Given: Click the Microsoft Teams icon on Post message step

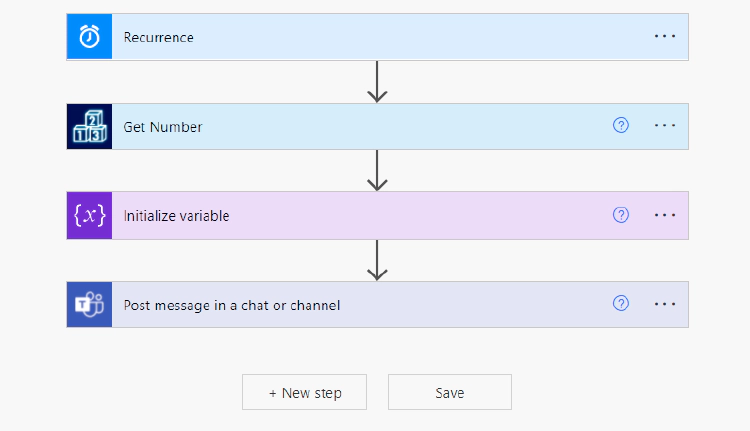Looking at the screenshot, I should [89, 305].
